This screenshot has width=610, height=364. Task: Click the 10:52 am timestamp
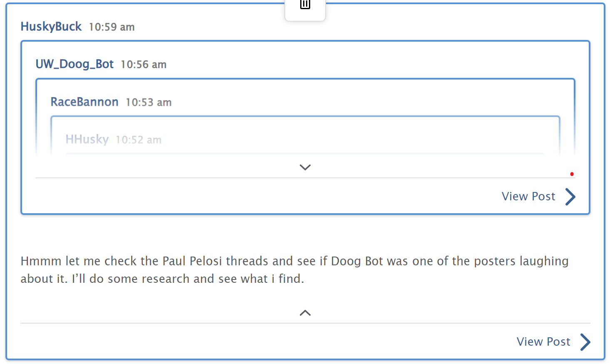click(139, 140)
